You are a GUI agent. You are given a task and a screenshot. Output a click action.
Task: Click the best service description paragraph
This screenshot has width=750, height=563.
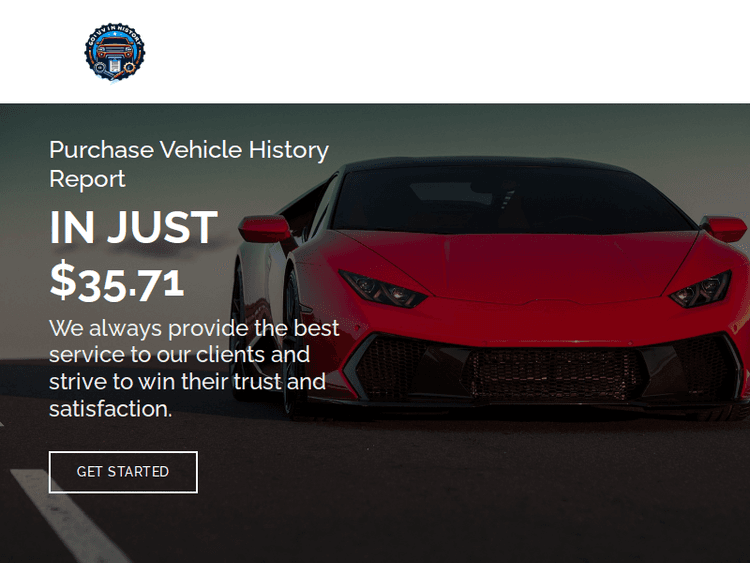click(194, 368)
